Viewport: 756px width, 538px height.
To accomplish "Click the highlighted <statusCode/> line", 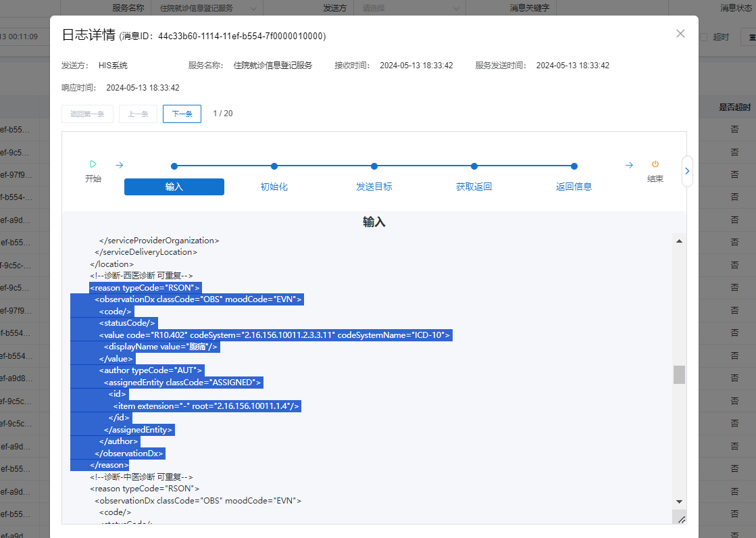I will [x=128, y=323].
